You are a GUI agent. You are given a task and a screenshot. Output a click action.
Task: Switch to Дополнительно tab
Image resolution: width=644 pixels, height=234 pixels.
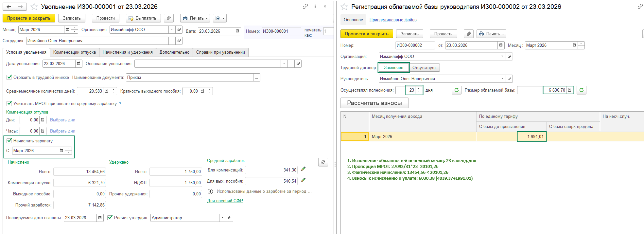pyautogui.click(x=174, y=52)
